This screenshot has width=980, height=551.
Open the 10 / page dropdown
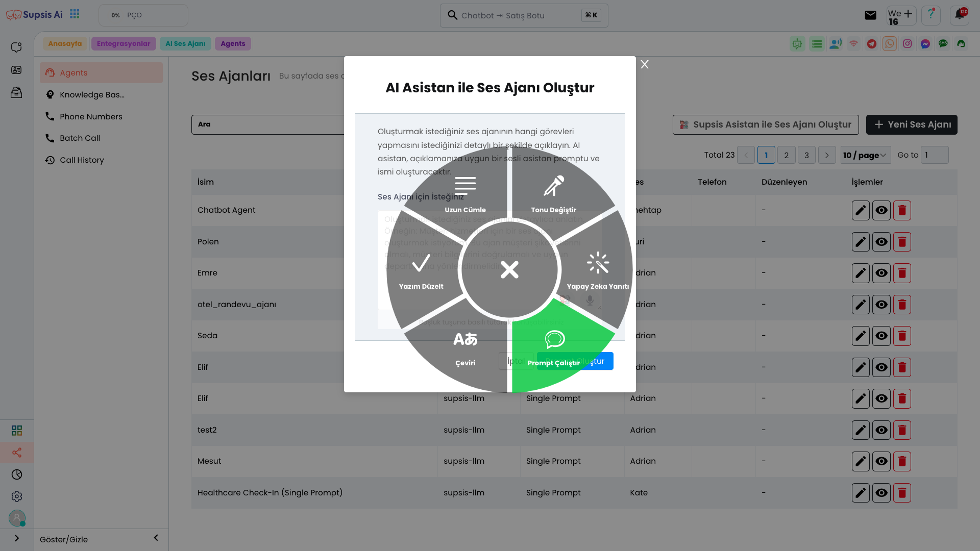click(865, 155)
